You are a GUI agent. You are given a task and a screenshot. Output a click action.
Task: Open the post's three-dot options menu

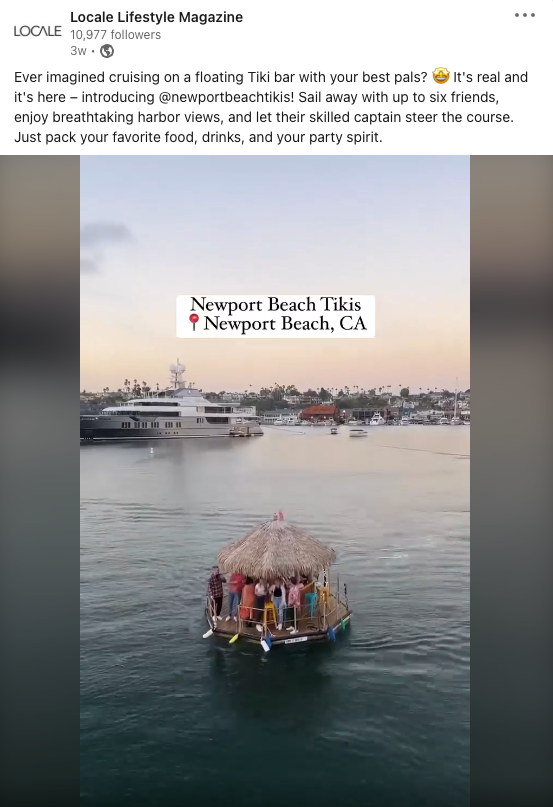[x=525, y=15]
